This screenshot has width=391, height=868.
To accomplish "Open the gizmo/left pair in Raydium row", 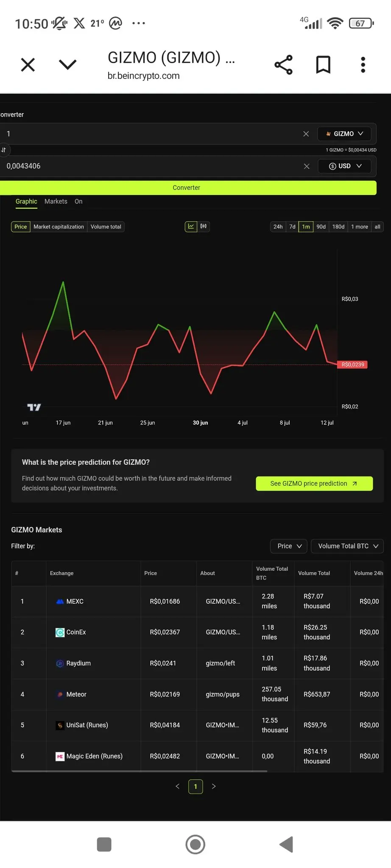I will click(x=220, y=663).
